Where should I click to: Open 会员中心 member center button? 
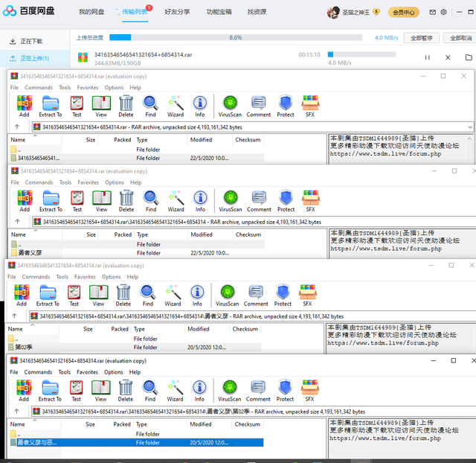[x=403, y=12]
